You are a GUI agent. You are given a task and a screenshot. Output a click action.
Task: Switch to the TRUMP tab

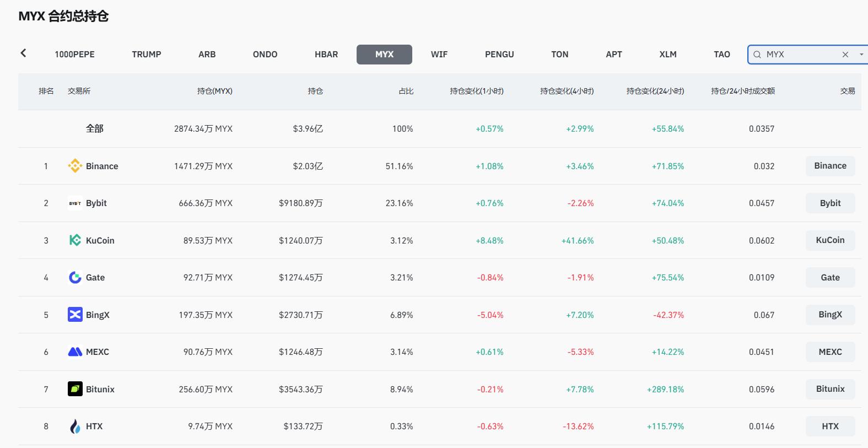tap(147, 55)
